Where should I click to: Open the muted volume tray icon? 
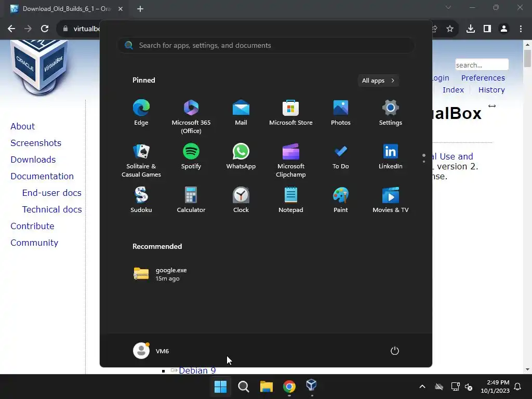[x=469, y=387]
